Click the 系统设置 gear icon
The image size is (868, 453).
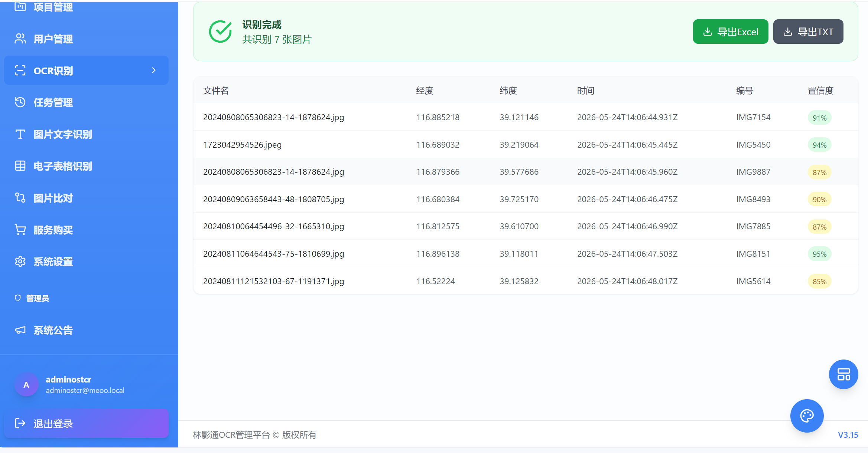20,262
